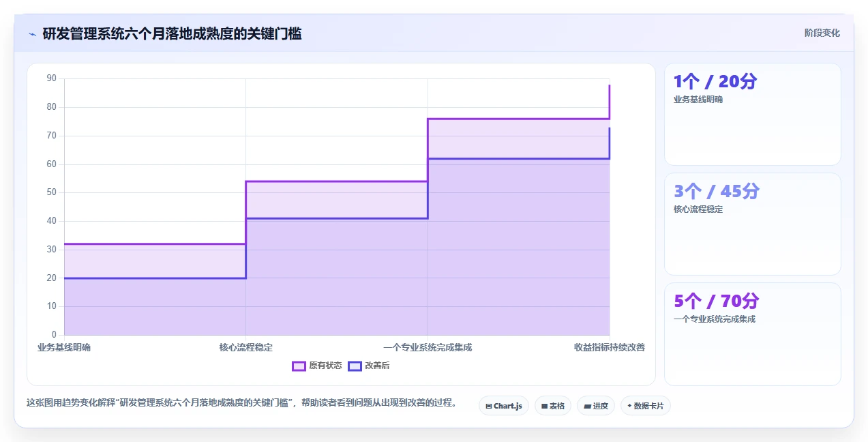This screenshot has height=442, width=868.
Task: Click the title 研发管理系统六个月落地成熟度的关键门槛
Action: (172, 33)
